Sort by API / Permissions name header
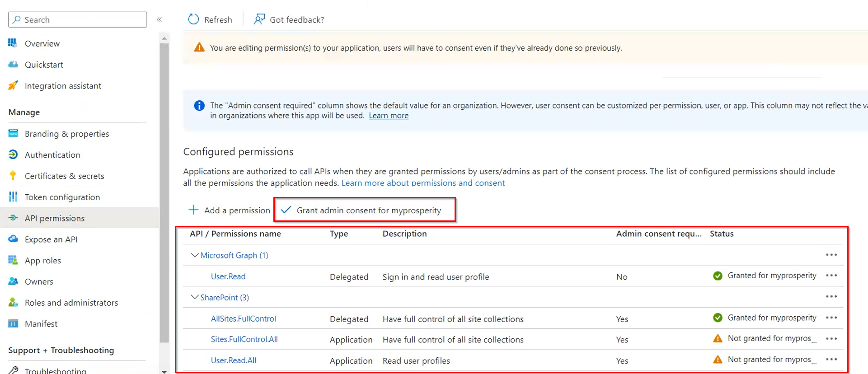The width and height of the screenshot is (868, 374). pyautogui.click(x=235, y=234)
